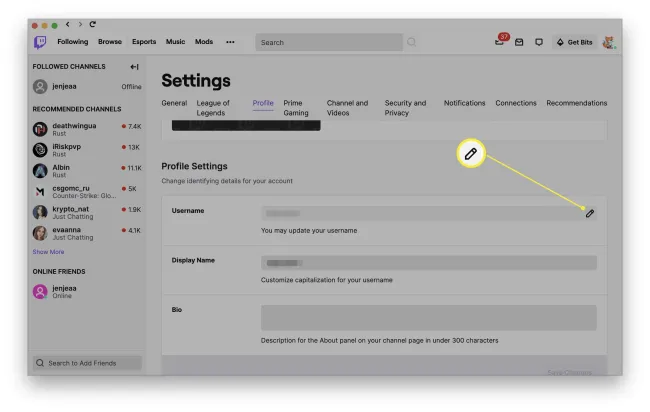Click the Display Name input field
Screen dimensions: 650x412
429,263
